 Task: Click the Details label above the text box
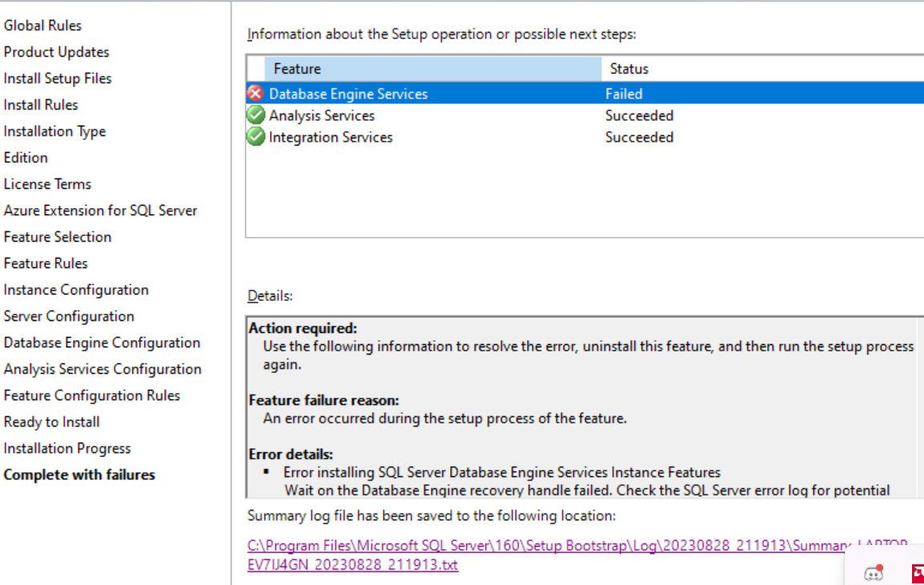(x=270, y=296)
